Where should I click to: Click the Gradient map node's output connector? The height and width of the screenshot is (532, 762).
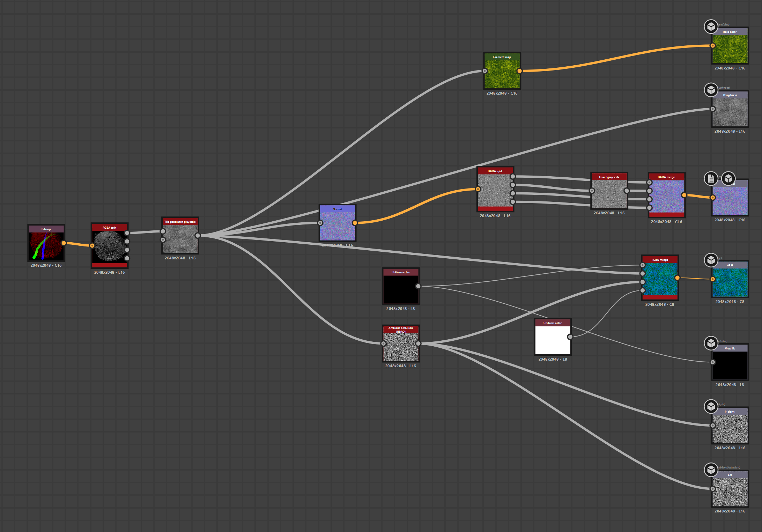(x=519, y=71)
